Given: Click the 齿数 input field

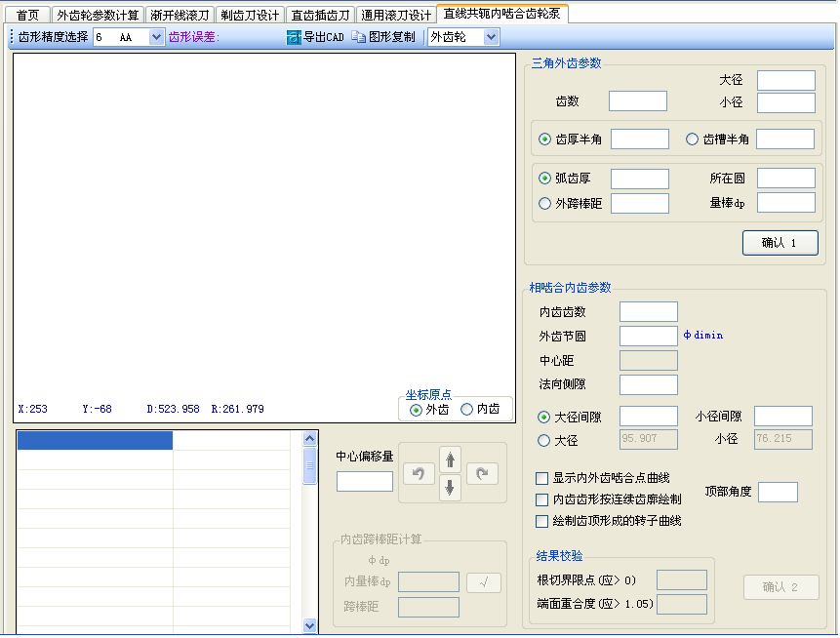Looking at the screenshot, I should pos(637,101).
